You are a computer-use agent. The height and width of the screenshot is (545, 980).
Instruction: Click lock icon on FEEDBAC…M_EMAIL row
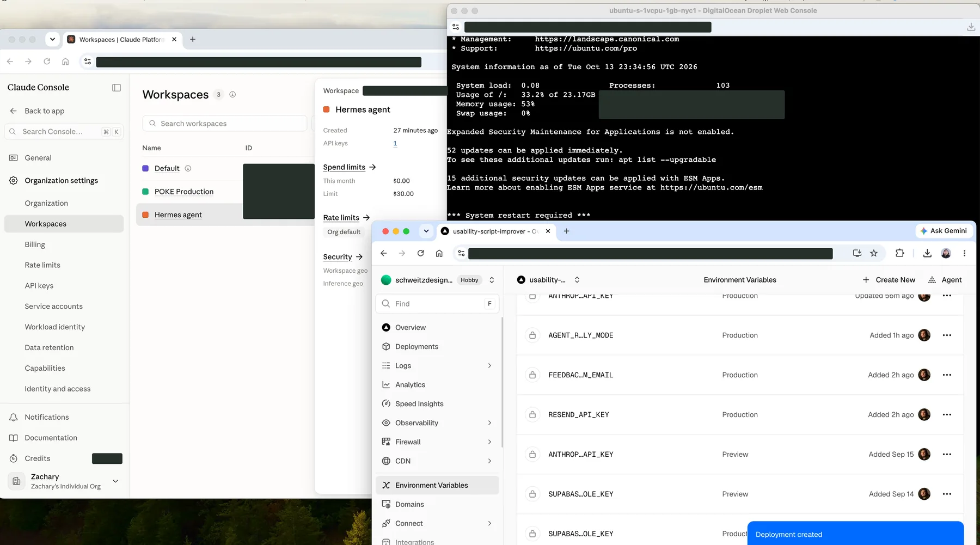532,375
